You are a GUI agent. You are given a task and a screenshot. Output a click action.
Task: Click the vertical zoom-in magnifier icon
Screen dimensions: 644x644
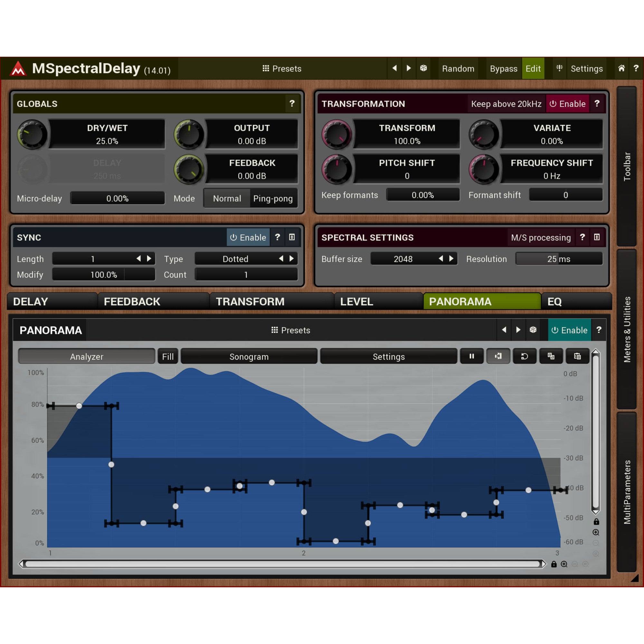[596, 532]
